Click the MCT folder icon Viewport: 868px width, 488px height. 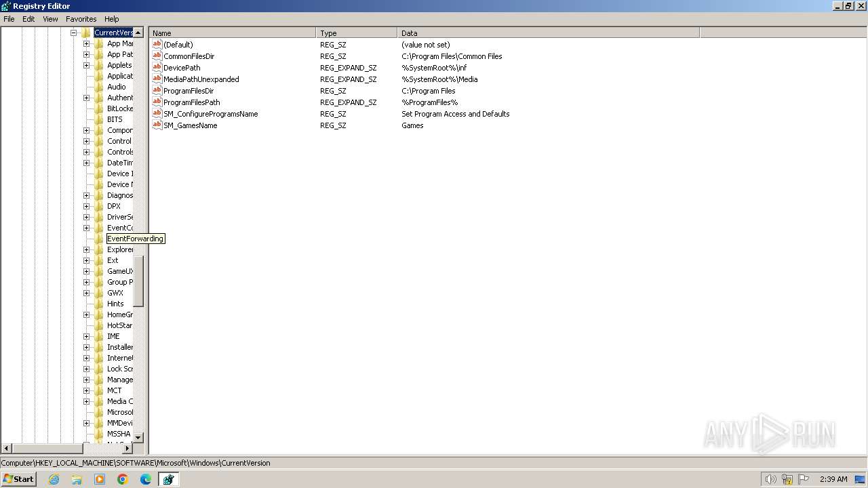(99, 390)
